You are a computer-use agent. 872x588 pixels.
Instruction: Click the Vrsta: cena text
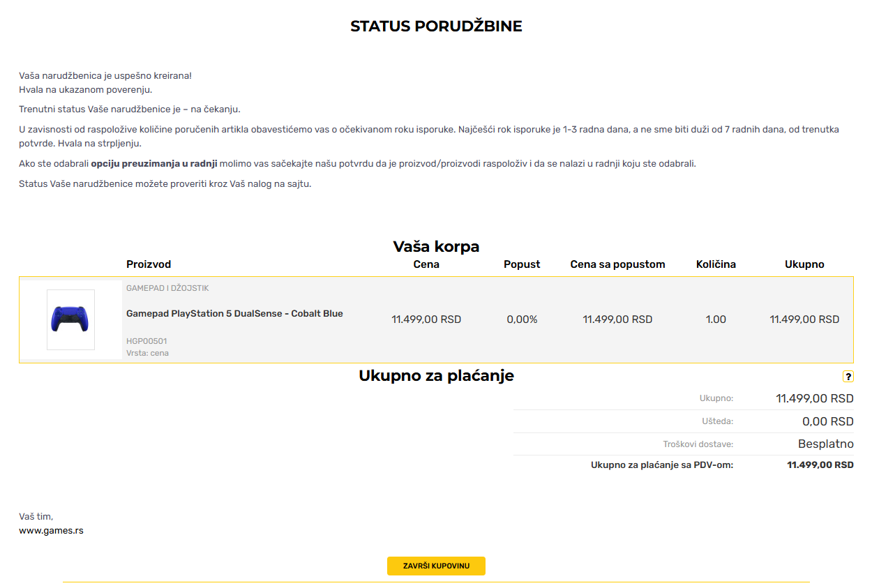(147, 353)
